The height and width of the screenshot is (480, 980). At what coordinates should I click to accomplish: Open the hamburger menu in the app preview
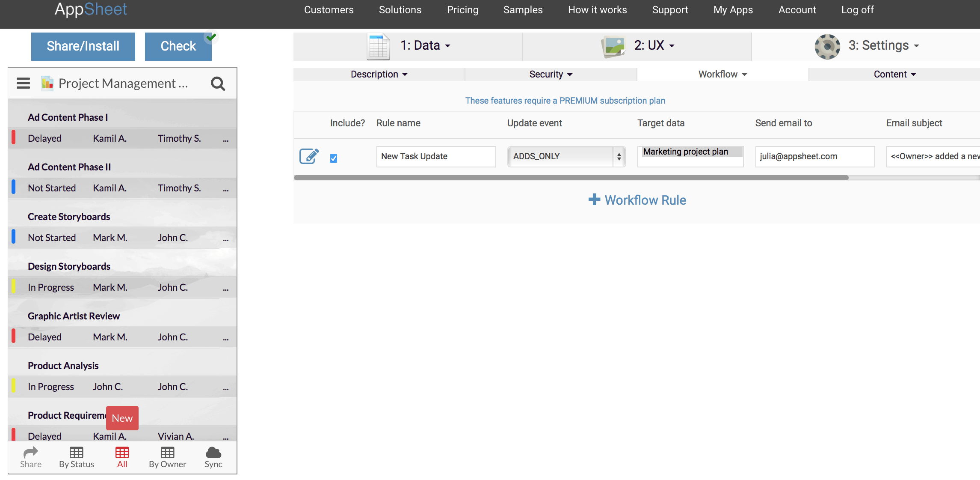(23, 83)
